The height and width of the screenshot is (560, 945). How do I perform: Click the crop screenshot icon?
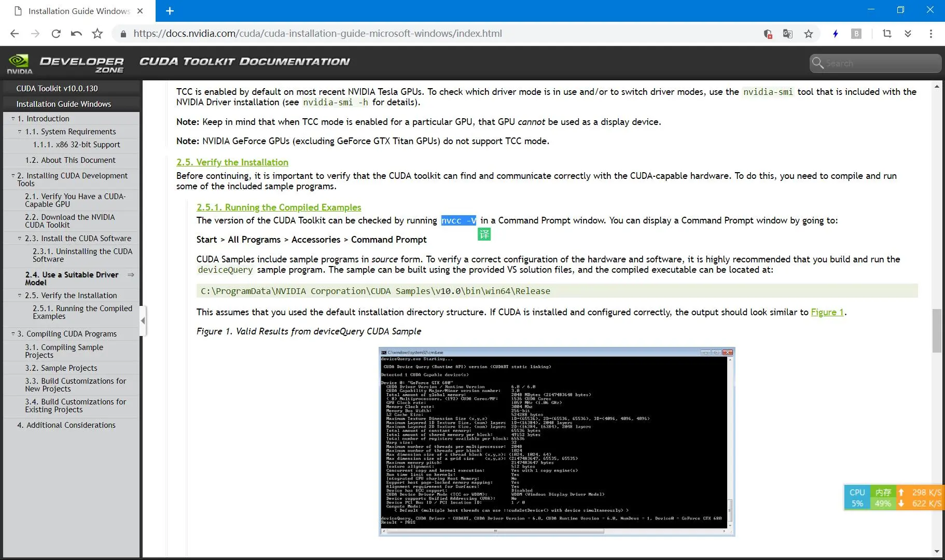[x=887, y=34]
